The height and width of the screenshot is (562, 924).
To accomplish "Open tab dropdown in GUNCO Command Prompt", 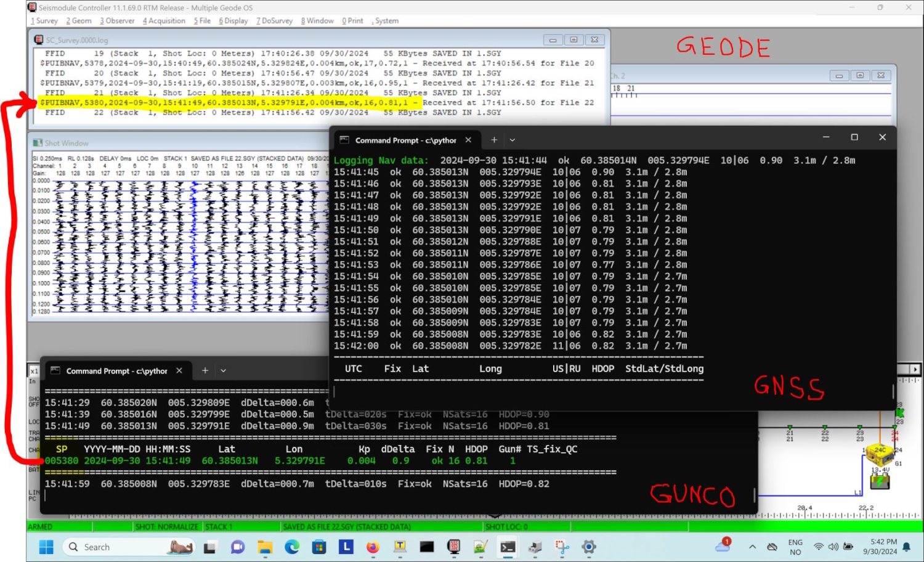I will (x=224, y=370).
